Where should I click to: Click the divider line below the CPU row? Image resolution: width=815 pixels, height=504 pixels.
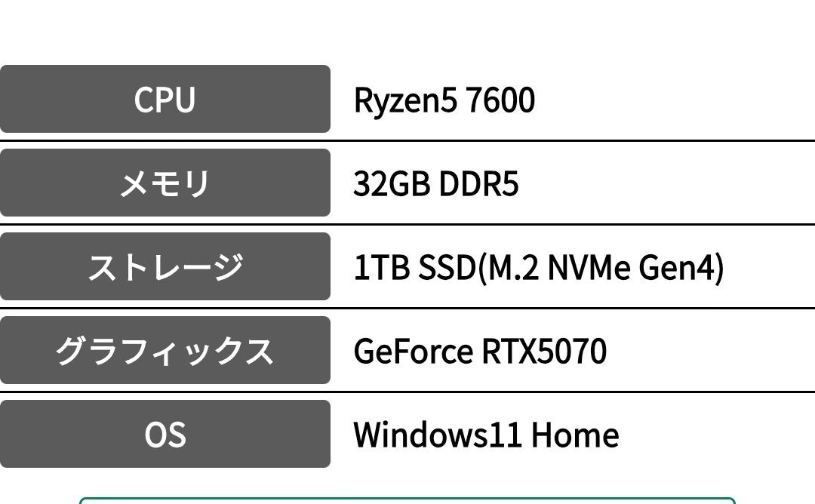[x=407, y=141]
